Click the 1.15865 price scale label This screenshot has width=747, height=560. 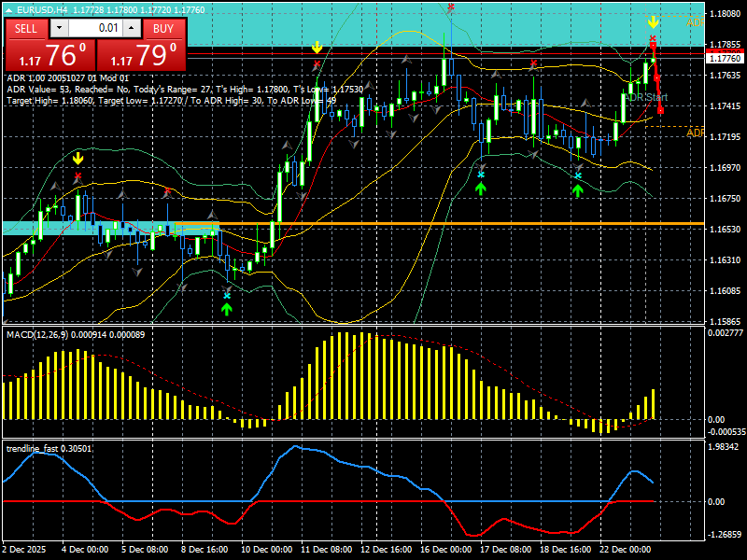point(726,321)
